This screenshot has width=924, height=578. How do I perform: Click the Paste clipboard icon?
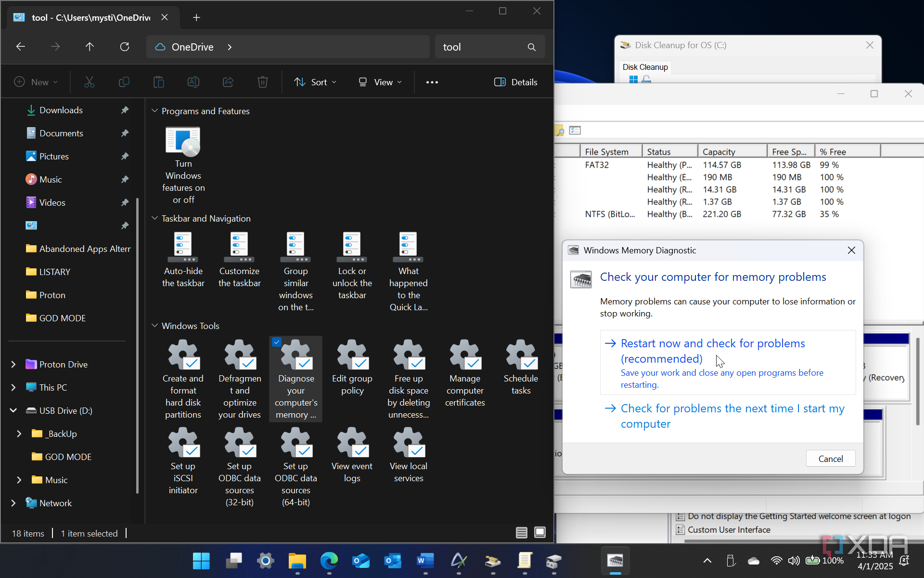(x=158, y=82)
